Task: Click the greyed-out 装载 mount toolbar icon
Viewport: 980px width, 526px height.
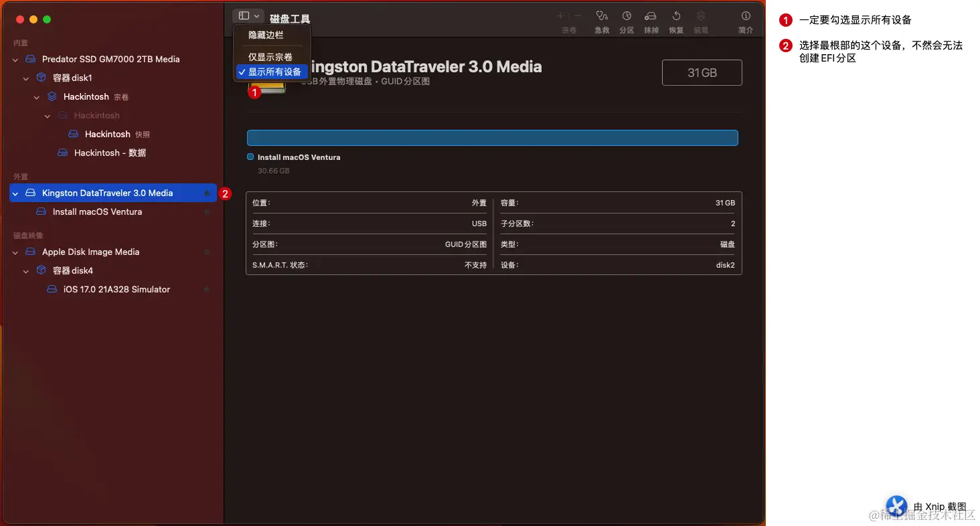Action: (701, 16)
